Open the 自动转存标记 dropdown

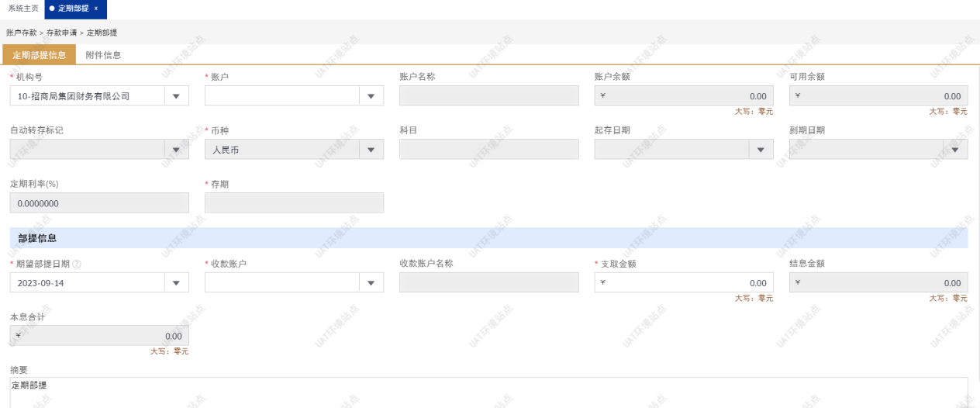(177, 150)
